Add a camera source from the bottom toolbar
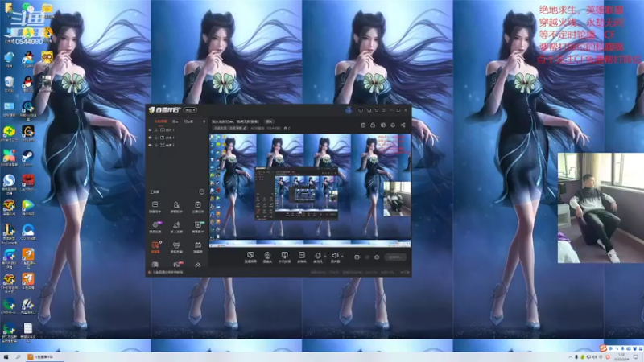This screenshot has height=362, width=644. pos(267,257)
